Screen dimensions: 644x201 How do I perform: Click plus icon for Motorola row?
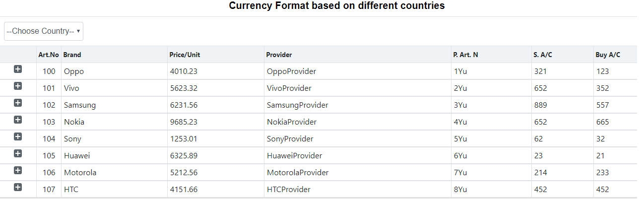(18, 171)
